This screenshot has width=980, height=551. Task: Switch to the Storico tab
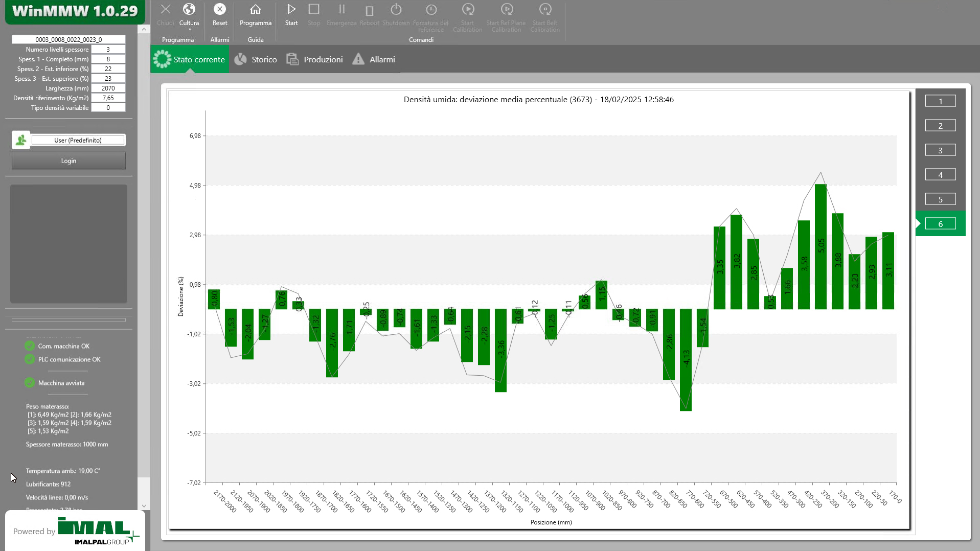[256, 60]
